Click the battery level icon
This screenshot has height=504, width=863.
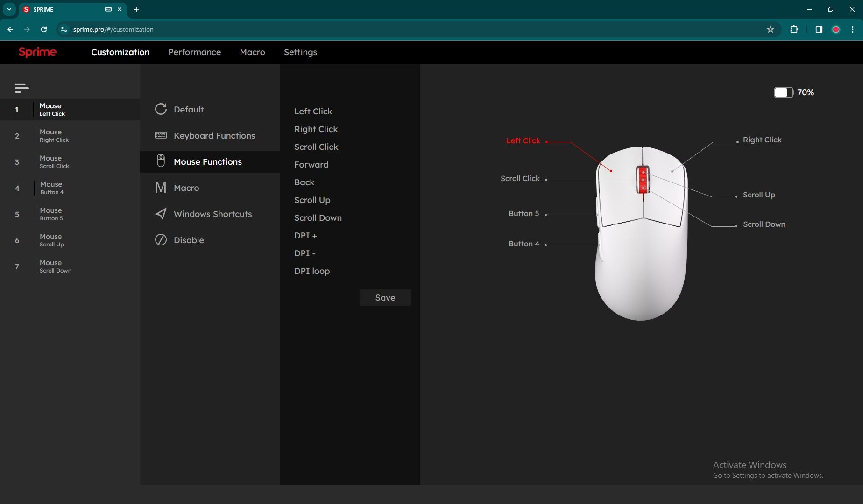tap(784, 92)
